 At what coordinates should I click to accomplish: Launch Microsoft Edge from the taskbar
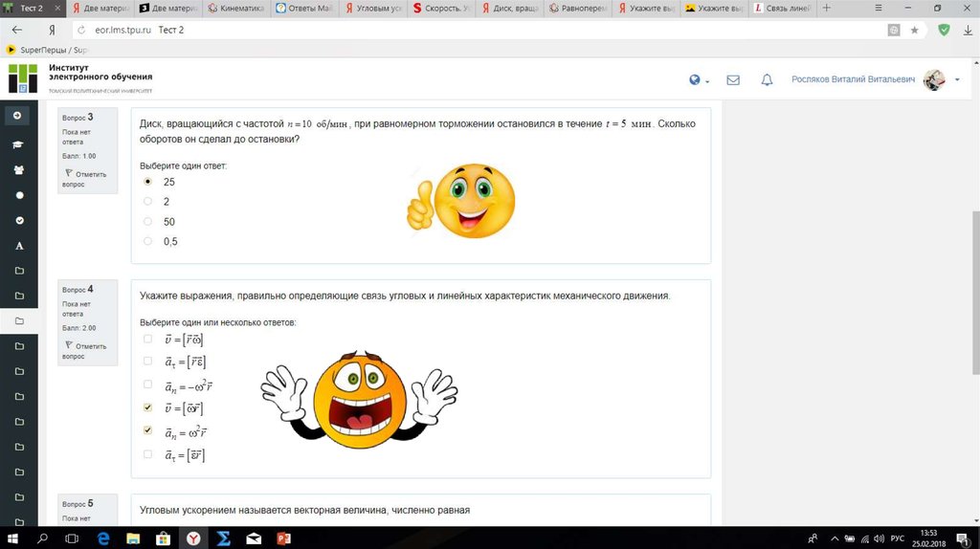coord(103,538)
